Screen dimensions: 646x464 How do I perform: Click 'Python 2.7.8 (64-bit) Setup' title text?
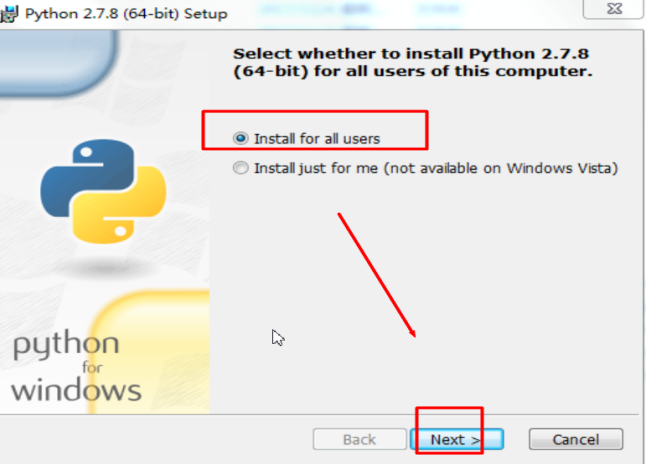[x=126, y=14]
